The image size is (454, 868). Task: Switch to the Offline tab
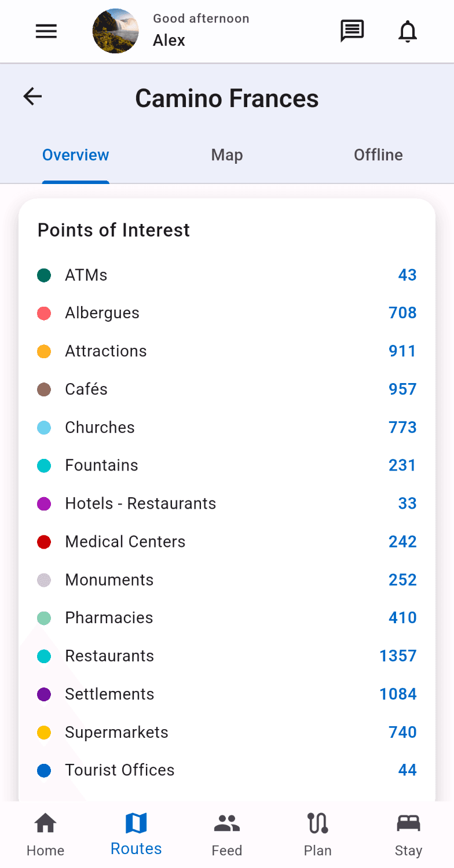pyautogui.click(x=378, y=155)
